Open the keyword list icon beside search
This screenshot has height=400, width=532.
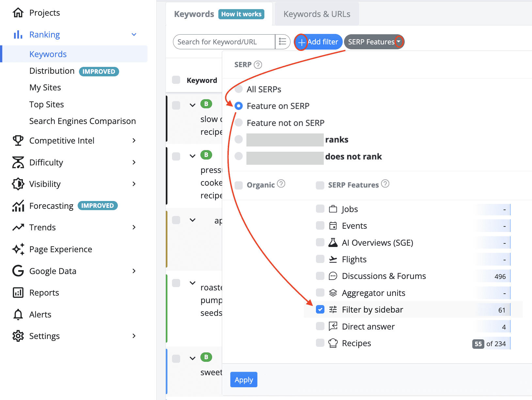(x=283, y=42)
